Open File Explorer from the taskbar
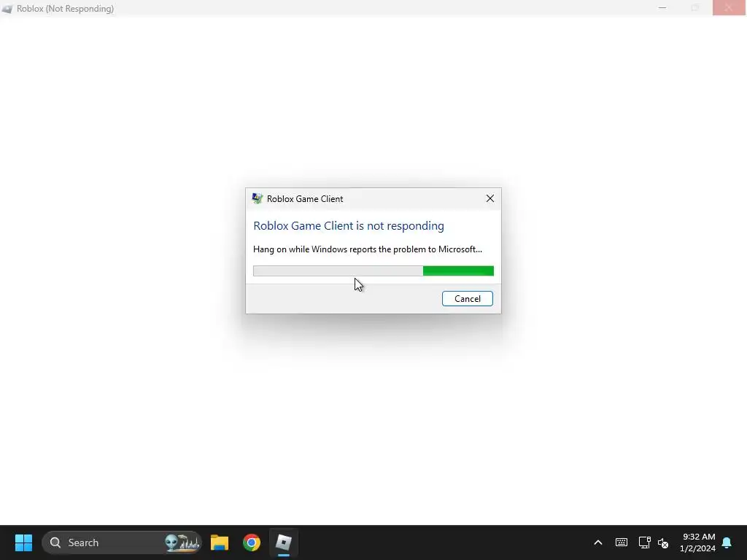This screenshot has width=747, height=560. (220, 542)
